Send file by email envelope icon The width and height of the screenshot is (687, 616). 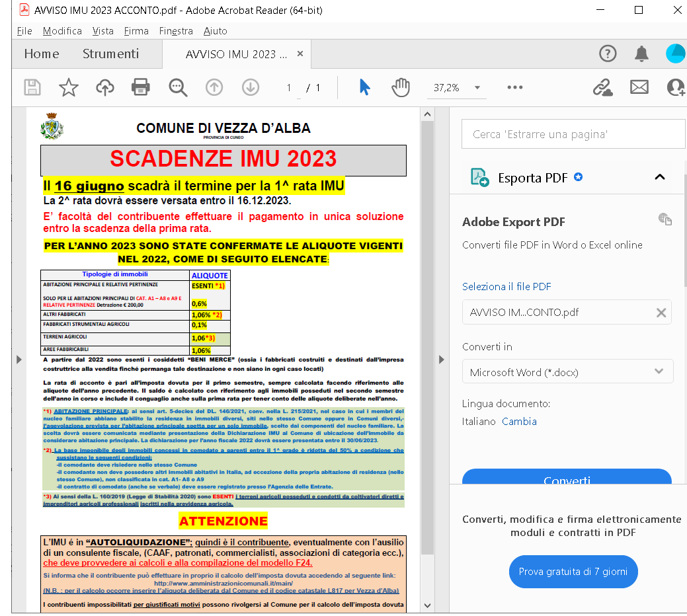point(639,87)
